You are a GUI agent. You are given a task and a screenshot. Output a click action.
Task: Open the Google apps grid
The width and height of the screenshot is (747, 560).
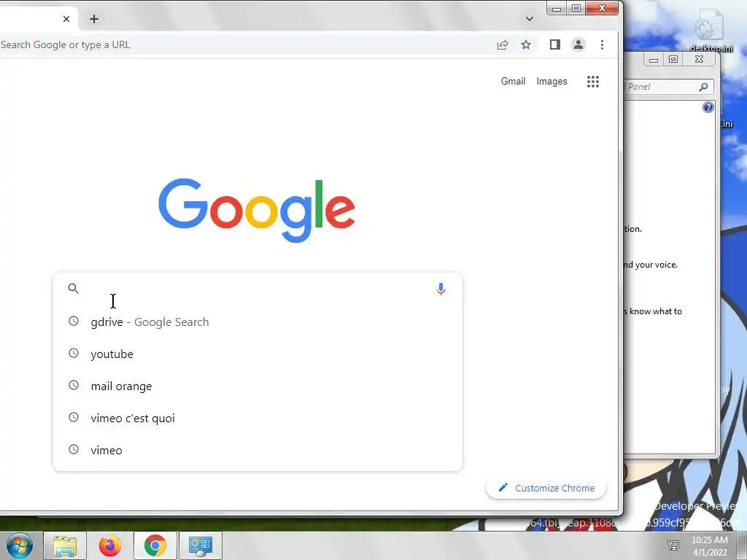[592, 82]
